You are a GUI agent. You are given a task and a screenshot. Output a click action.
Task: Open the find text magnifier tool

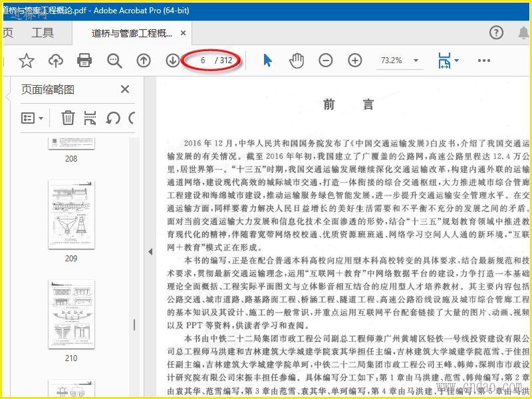[x=114, y=61]
